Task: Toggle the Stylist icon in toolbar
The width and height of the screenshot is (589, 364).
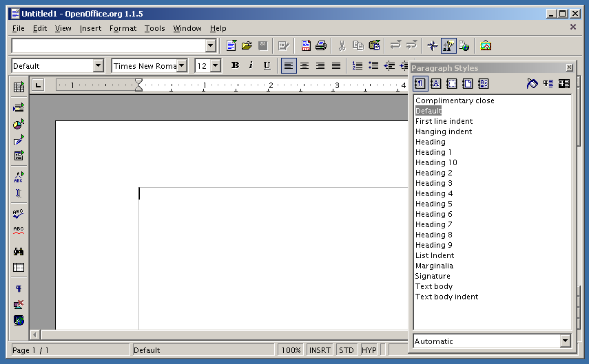Action: pos(448,46)
